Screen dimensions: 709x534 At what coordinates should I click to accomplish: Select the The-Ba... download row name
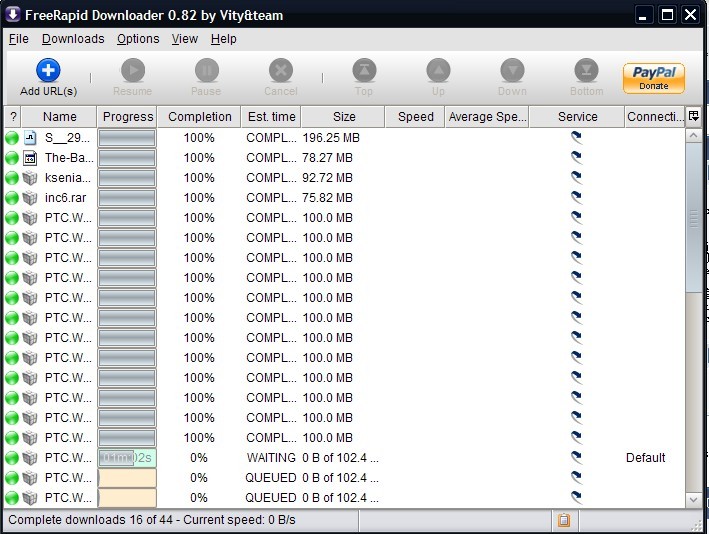tap(69, 158)
